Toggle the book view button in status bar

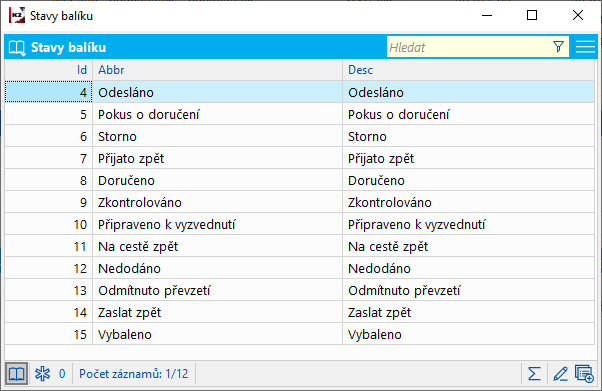pyautogui.click(x=17, y=373)
